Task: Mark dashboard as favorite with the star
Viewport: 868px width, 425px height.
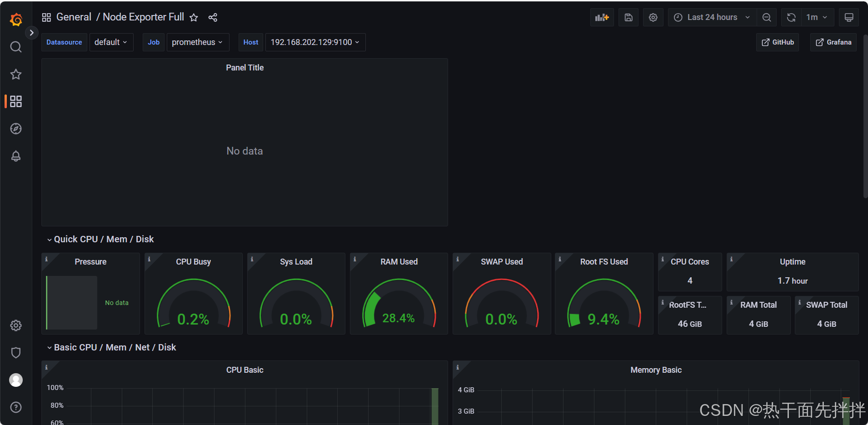Action: pyautogui.click(x=194, y=17)
